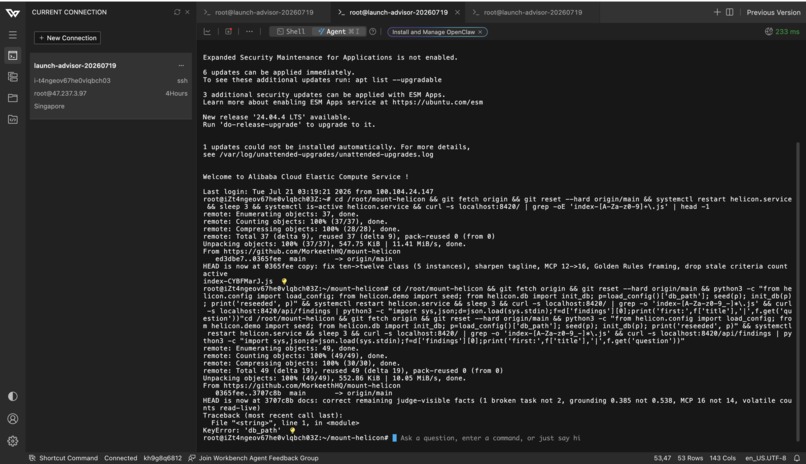Click 53 Rows in status bar
This screenshot has height=464, width=806.
point(690,458)
